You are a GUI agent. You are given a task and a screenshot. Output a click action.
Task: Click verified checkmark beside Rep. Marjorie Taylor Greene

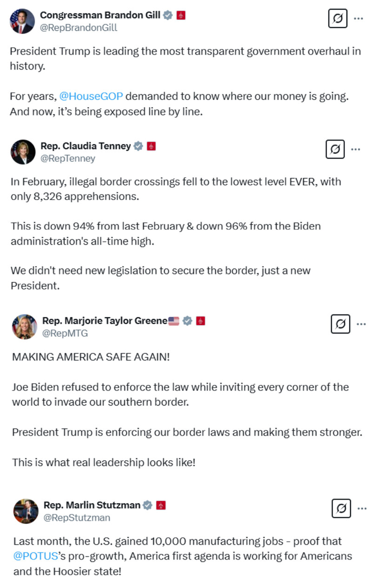187,321
